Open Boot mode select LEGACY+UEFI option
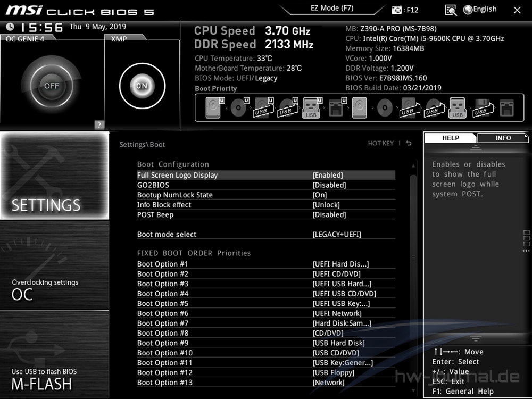 coord(337,234)
